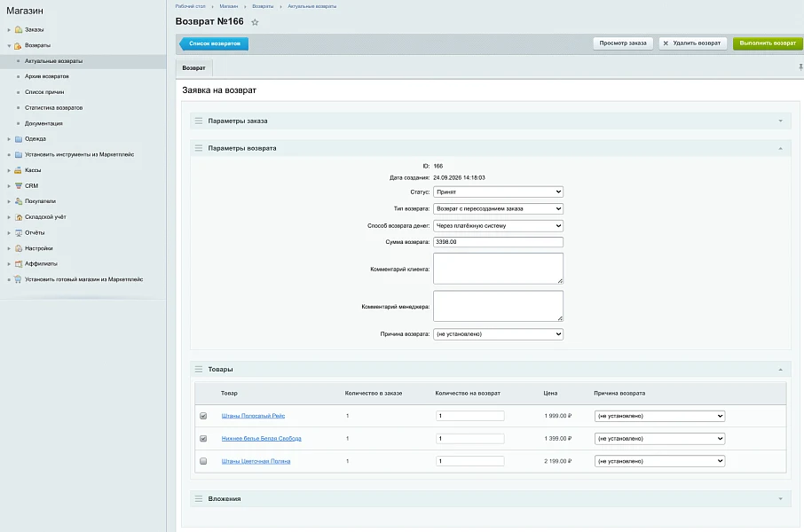Pin the tab panel with pin icon
Viewport: 804px width, 532px height.
800,67
